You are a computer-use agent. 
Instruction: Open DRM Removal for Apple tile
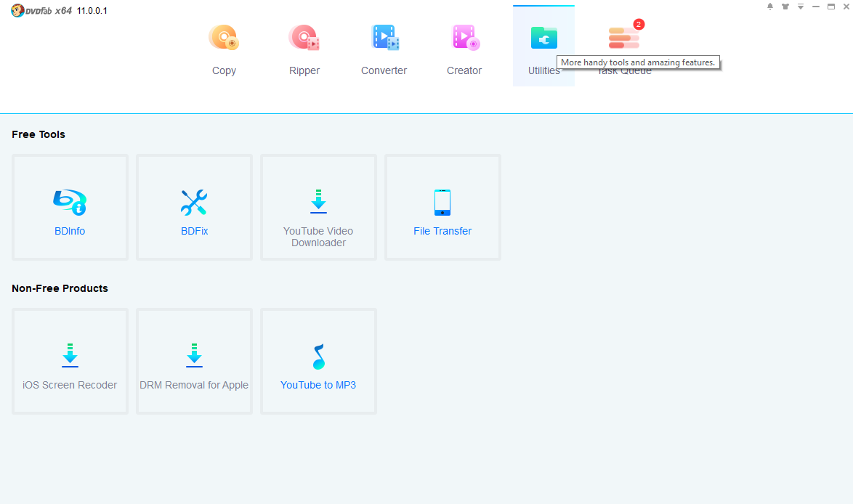(194, 361)
